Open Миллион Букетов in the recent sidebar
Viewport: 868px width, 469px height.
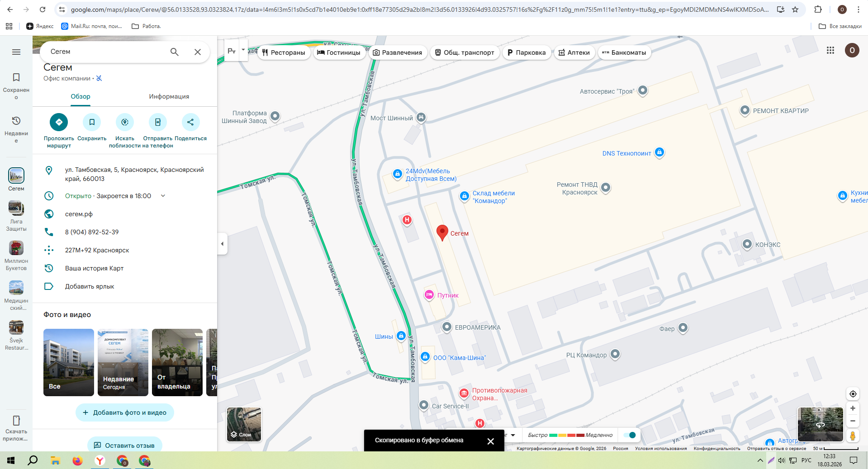pyautogui.click(x=16, y=256)
